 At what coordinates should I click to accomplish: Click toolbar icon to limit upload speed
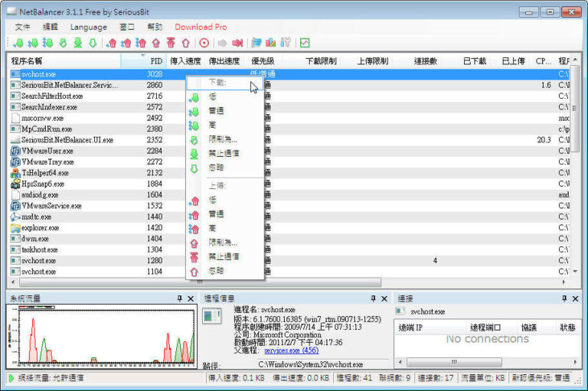156,43
